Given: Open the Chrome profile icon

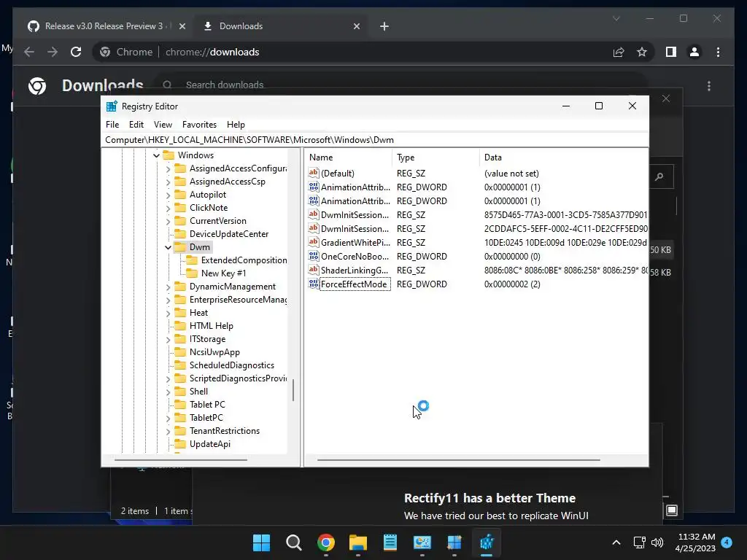Looking at the screenshot, I should [x=694, y=52].
